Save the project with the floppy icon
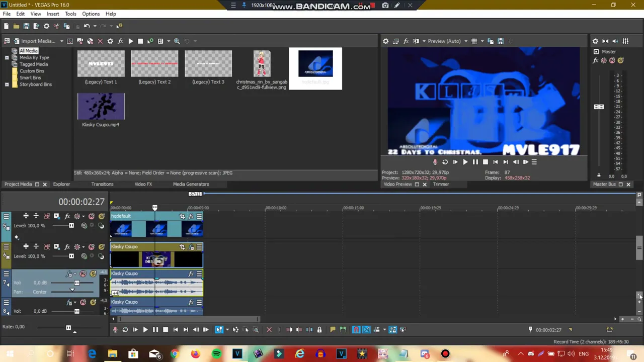644x362 pixels. pyautogui.click(x=26, y=26)
